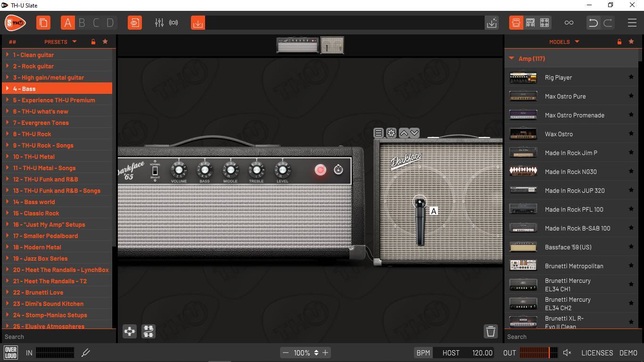Viewport: 644px width, 362px height.
Task: Open the cabinet list menu icon
Action: coord(379,133)
